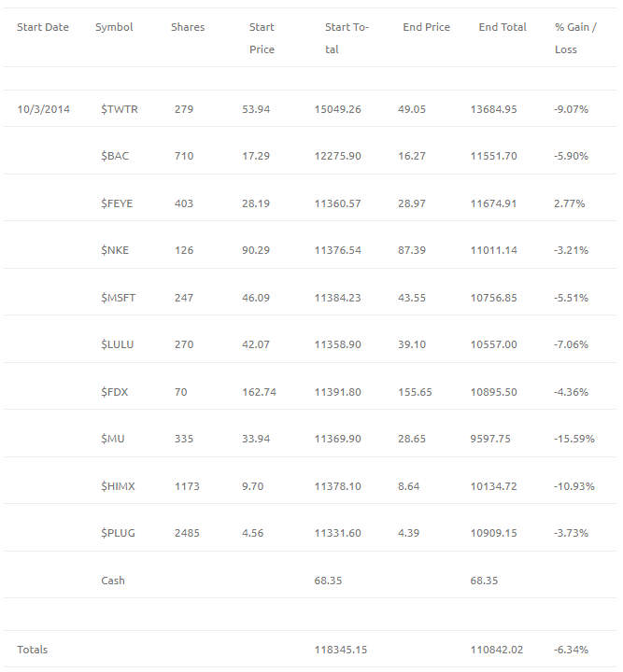Select the $MU loss of -15.59%

tap(573, 439)
